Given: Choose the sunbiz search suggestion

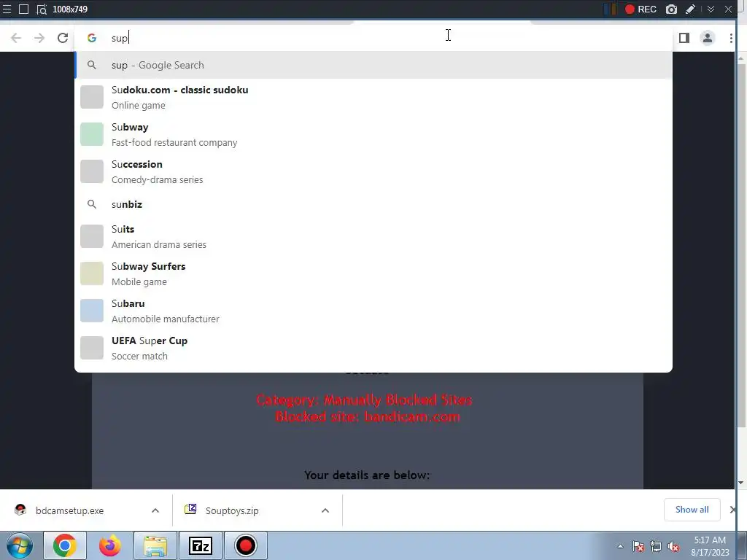Looking at the screenshot, I should coord(373,204).
